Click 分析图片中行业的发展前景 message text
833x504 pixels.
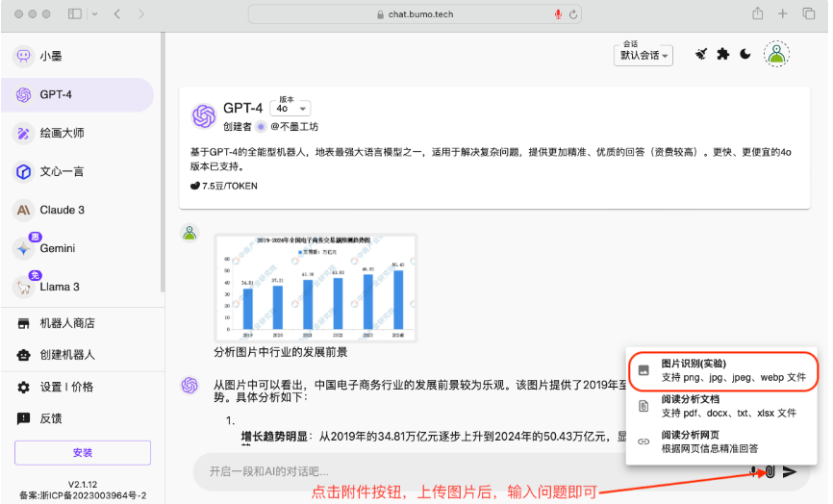pos(281,352)
